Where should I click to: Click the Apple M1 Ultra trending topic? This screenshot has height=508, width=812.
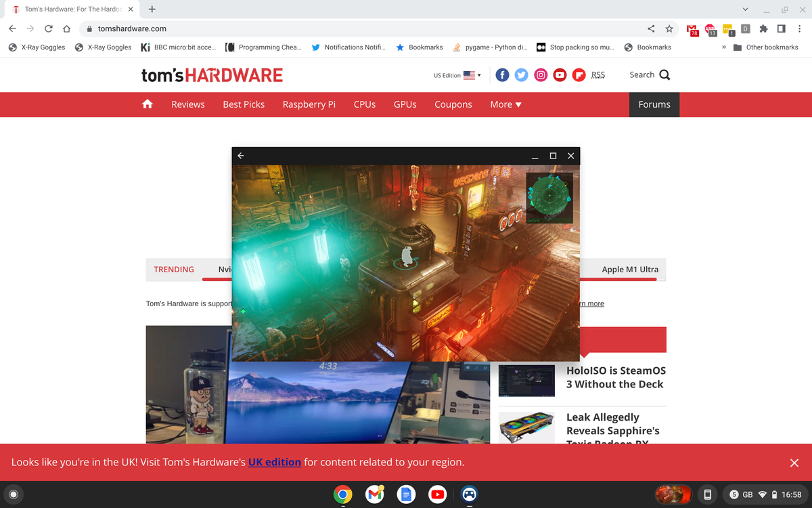point(630,270)
